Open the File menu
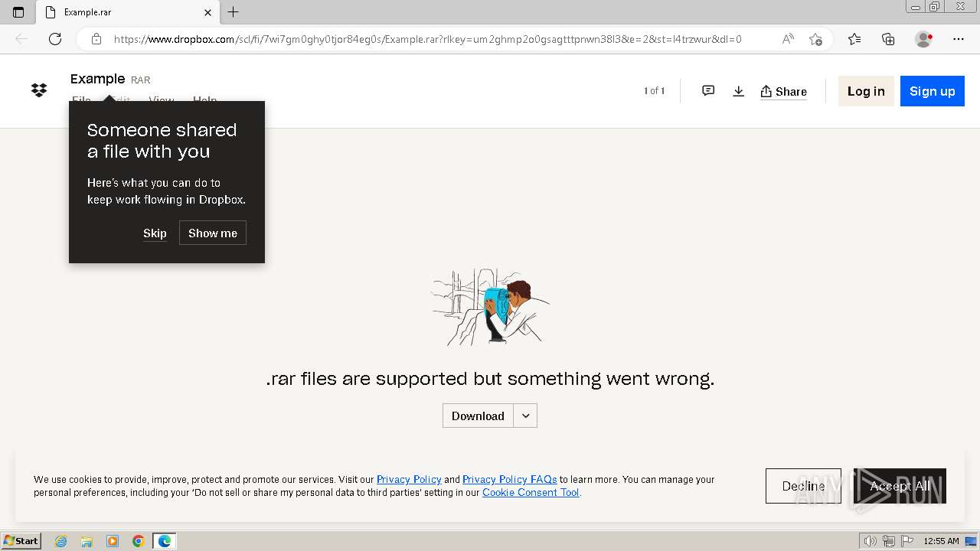980x551 pixels. pos(81,99)
